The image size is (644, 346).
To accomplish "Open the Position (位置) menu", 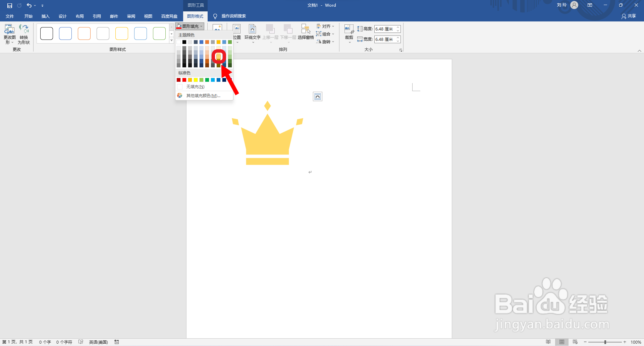I will click(x=237, y=33).
